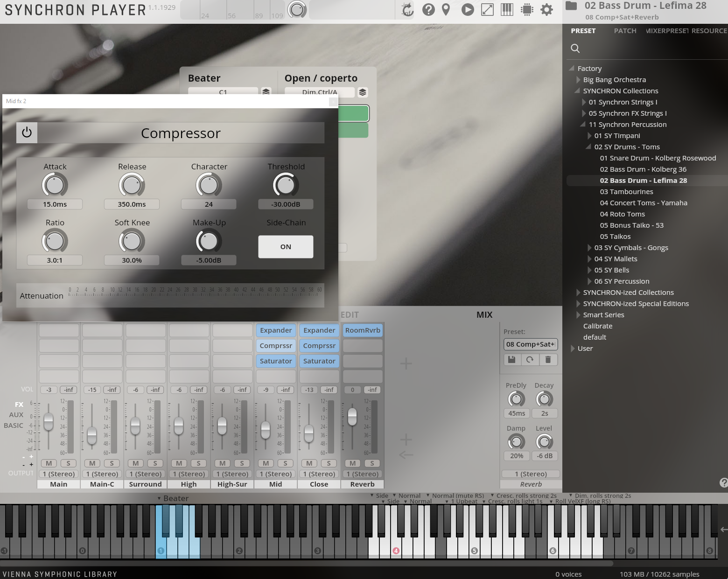Viewport: 728px width, 579px height.
Task: Mute the Reverb channel
Action: (x=352, y=463)
